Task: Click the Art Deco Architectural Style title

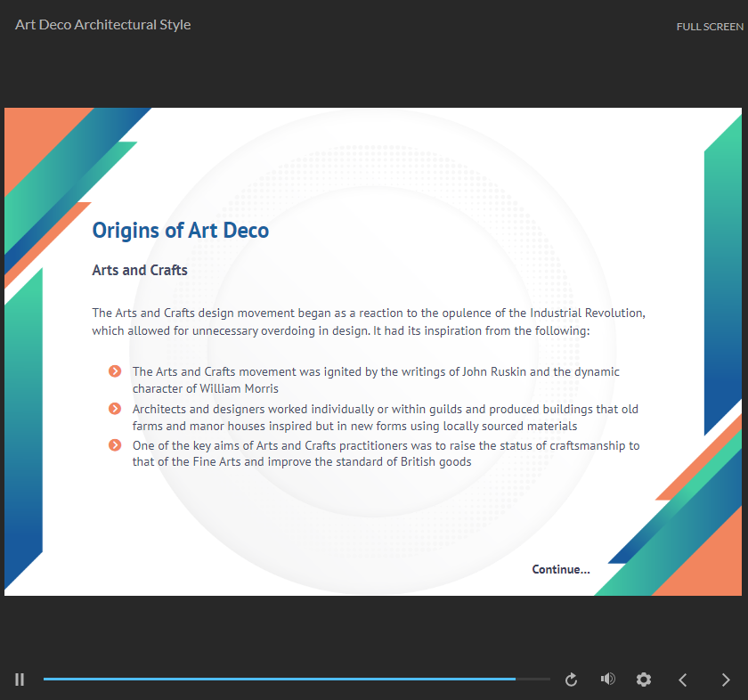Action: pos(103,25)
